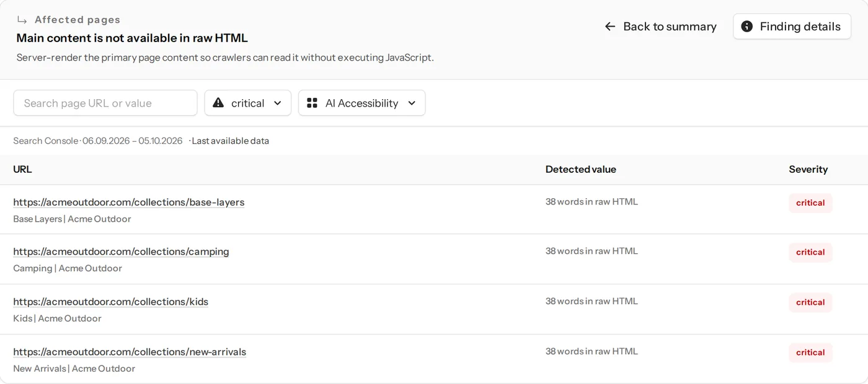Click the critical badge in kids row
This screenshot has width=868, height=384.
(810, 302)
